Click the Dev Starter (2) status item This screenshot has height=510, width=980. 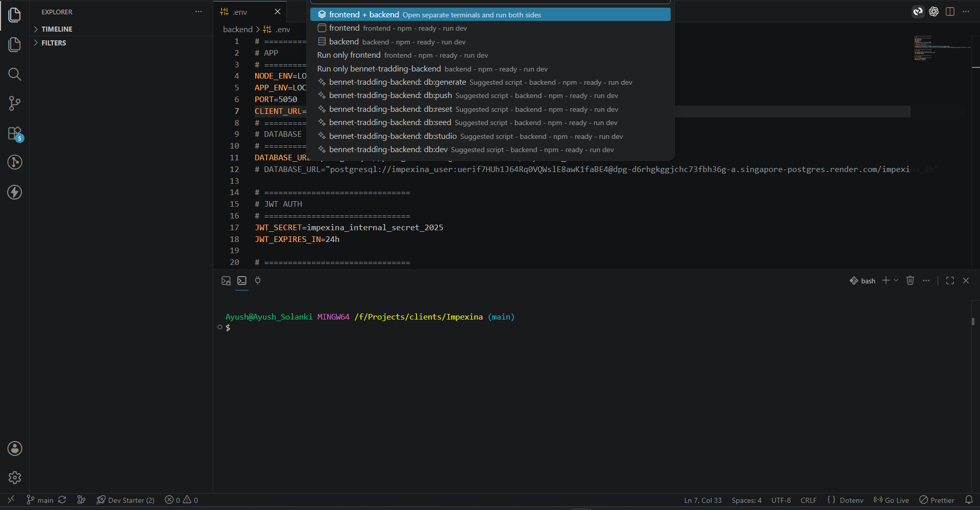pyautogui.click(x=126, y=500)
